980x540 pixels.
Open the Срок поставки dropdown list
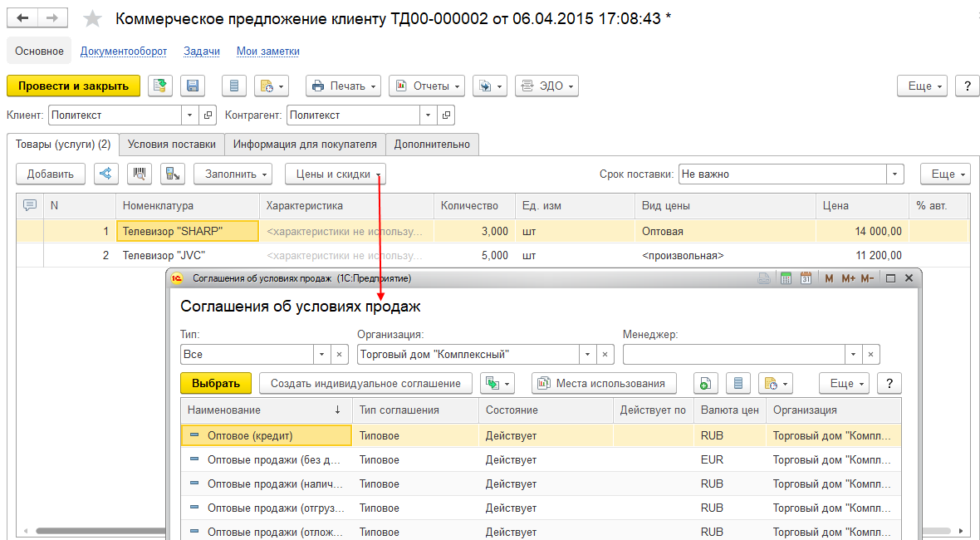tap(894, 174)
